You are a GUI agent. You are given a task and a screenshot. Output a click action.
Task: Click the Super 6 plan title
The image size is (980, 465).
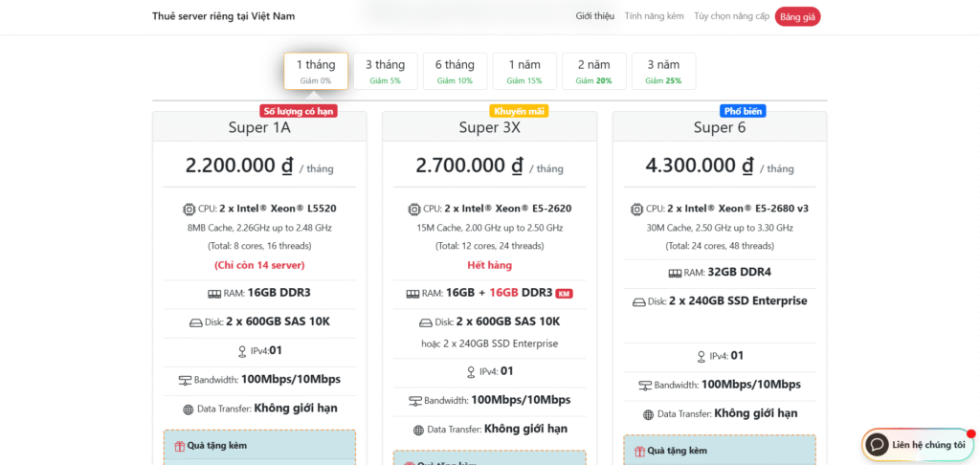720,127
